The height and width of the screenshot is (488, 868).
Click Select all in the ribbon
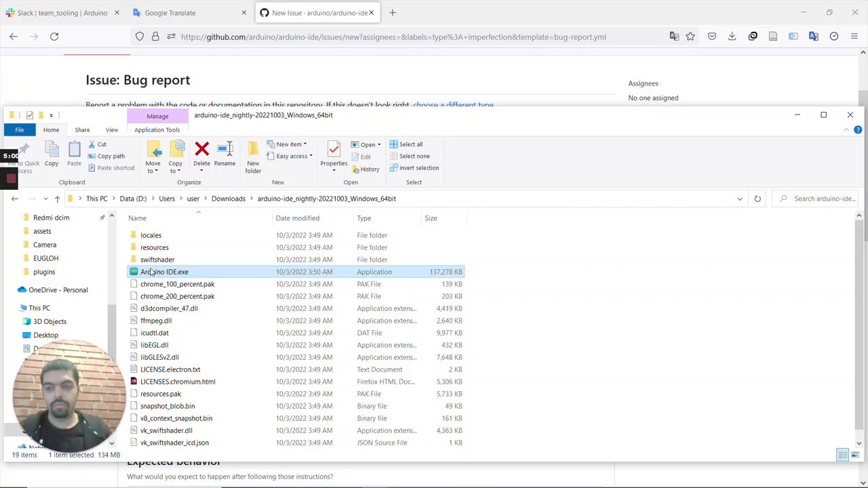coord(406,144)
